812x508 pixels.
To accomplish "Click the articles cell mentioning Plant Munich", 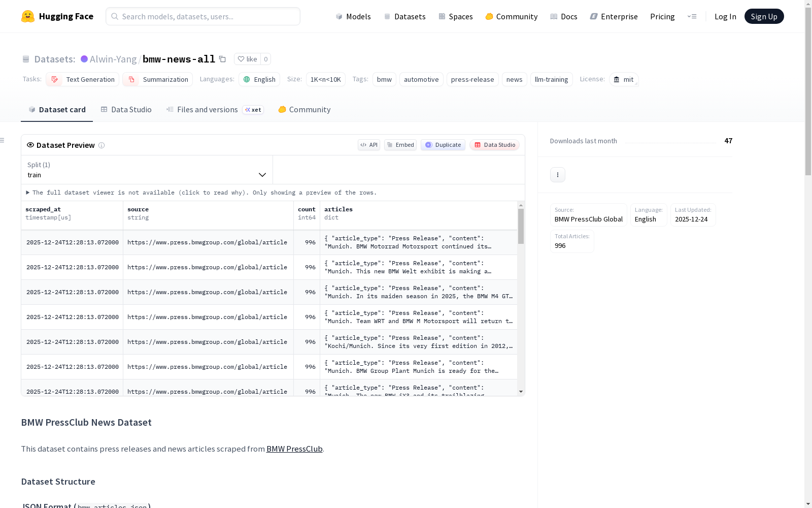I will pyautogui.click(x=419, y=367).
